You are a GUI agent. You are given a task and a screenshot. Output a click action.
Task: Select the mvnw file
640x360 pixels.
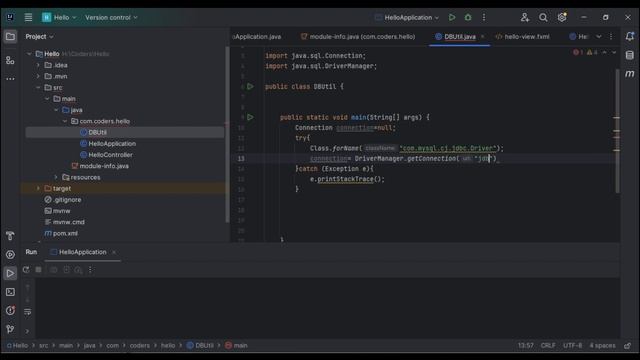coord(61,211)
